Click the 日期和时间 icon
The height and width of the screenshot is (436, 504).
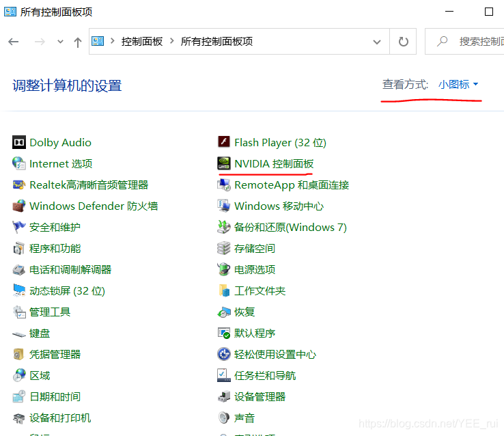[x=19, y=397]
